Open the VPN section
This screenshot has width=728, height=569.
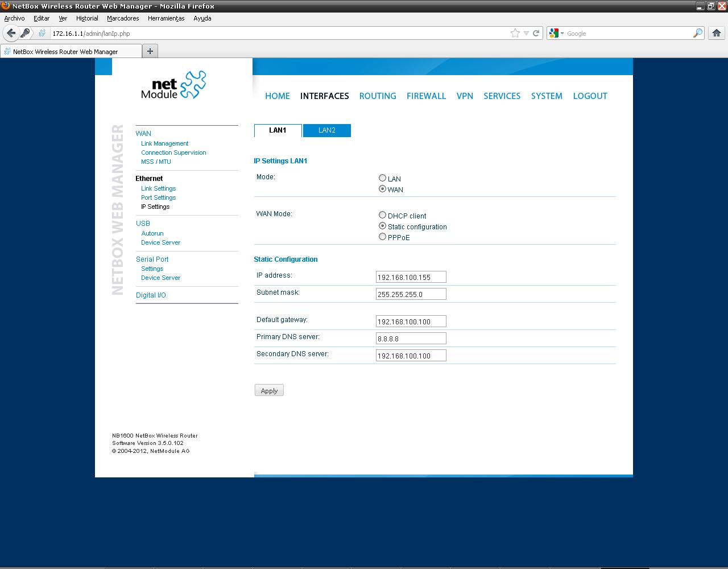[x=465, y=96]
